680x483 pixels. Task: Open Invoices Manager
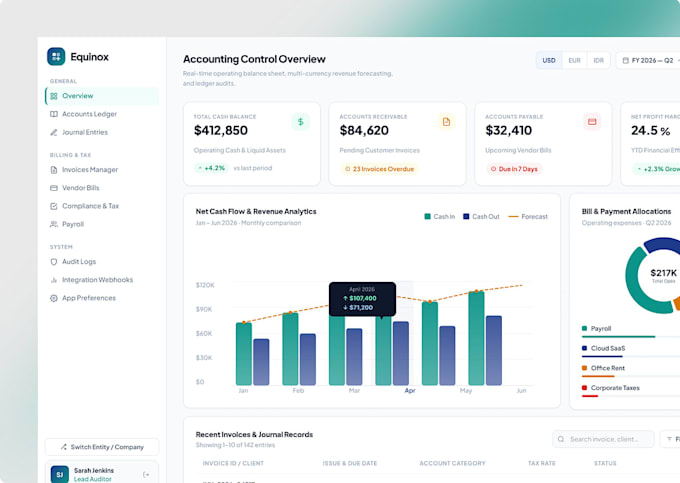tap(102, 170)
